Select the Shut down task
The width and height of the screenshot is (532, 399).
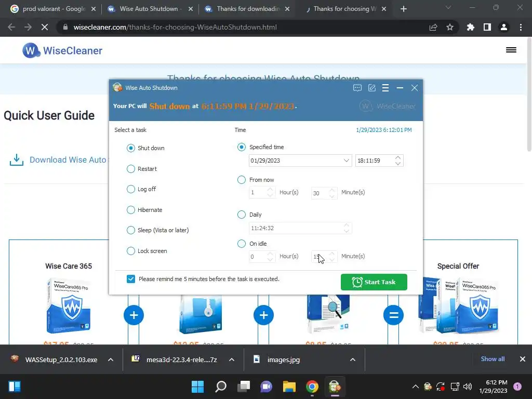[131, 148]
